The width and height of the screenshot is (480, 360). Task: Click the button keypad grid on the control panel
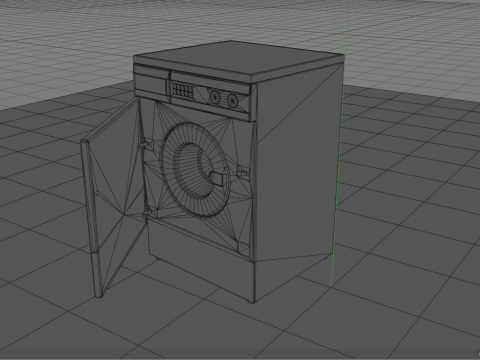tap(183, 90)
